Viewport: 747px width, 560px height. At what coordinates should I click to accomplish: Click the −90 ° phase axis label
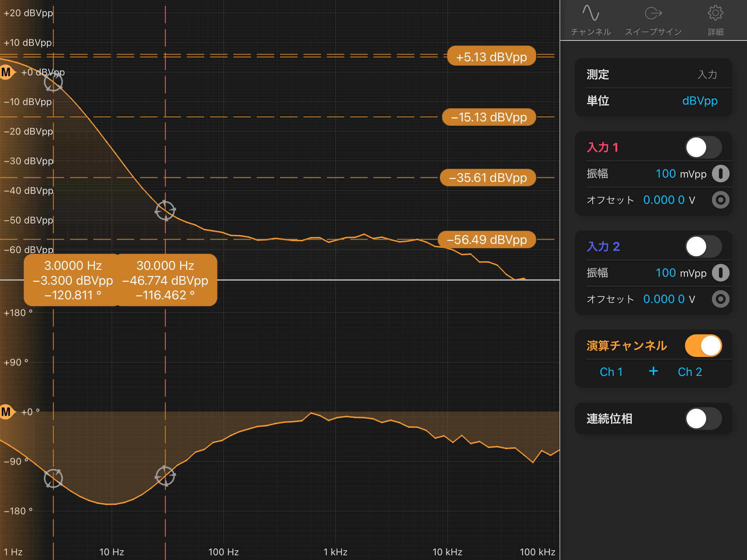(x=16, y=461)
